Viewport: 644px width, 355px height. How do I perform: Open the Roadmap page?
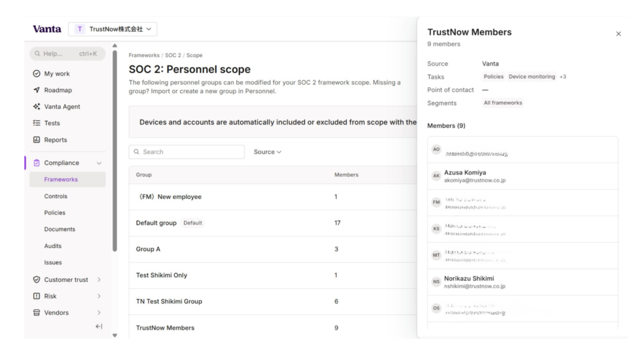pyautogui.click(x=58, y=90)
